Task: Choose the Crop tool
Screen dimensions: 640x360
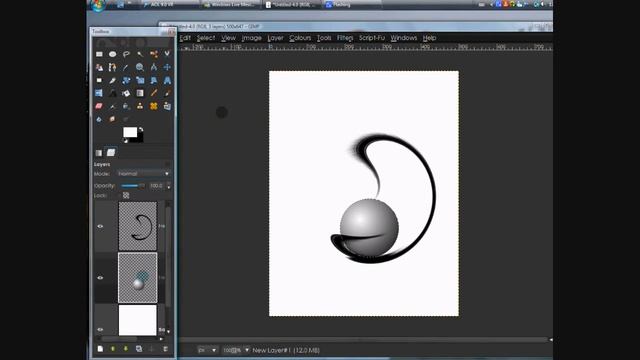Action: tap(113, 80)
